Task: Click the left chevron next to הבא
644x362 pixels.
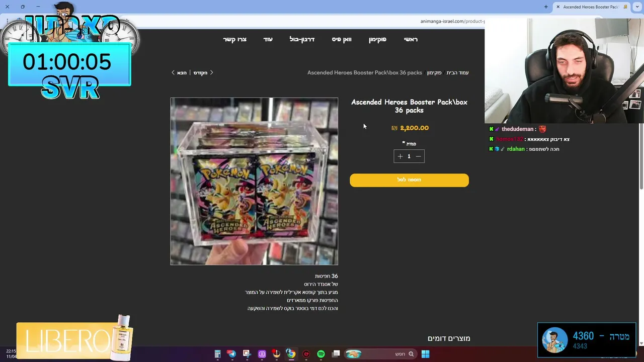Action: coord(173,73)
